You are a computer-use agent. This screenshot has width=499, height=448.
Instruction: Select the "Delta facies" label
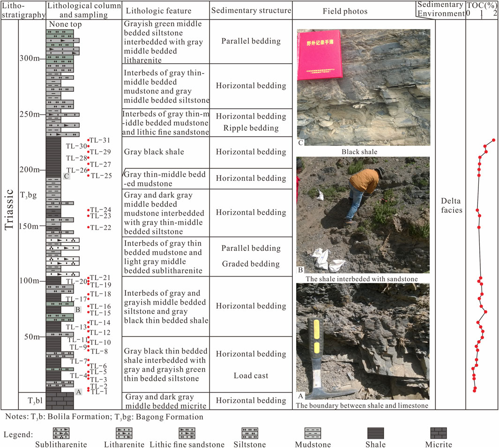click(451, 206)
